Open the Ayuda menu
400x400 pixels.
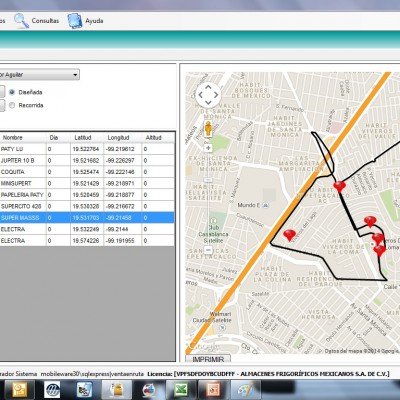click(94, 21)
